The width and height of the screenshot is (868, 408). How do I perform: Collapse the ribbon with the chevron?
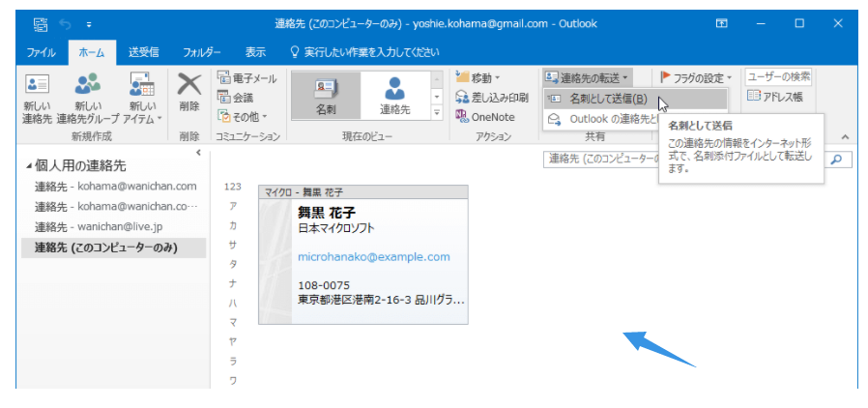tap(845, 136)
